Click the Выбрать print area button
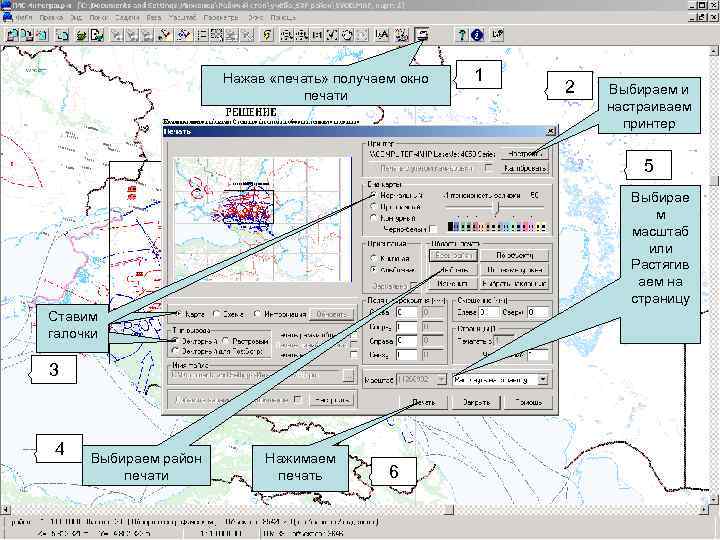The image size is (720, 540). tap(453, 270)
